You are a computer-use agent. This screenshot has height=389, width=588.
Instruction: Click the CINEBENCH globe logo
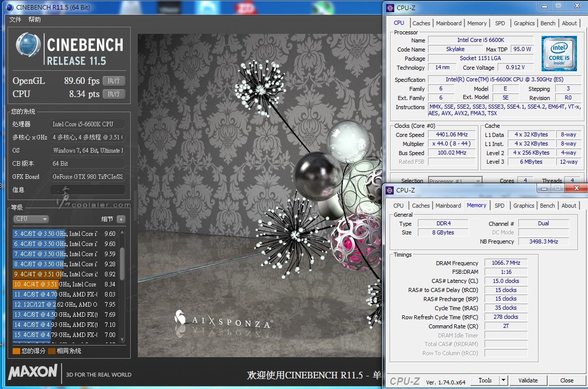coord(28,45)
